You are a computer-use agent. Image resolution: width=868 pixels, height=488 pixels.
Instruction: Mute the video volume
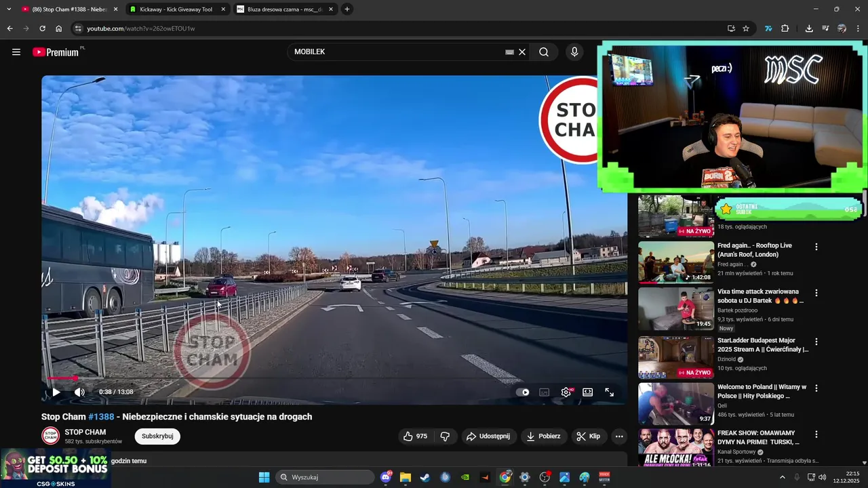tap(79, 392)
